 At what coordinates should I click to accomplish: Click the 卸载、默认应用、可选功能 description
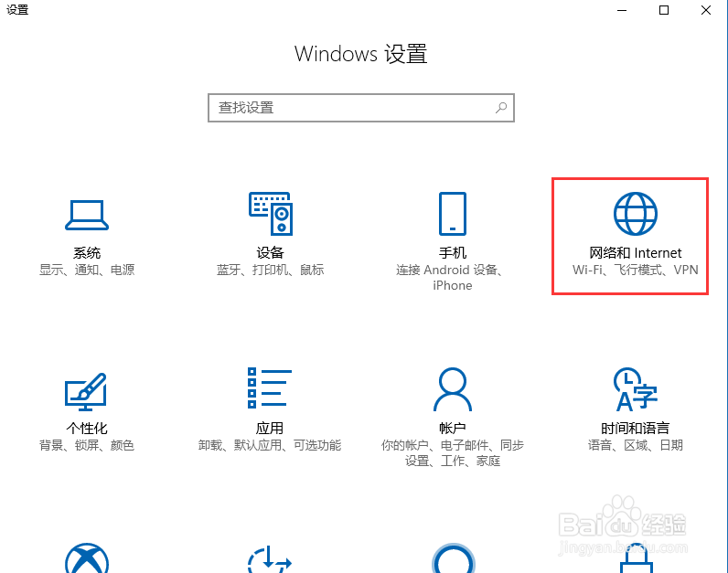pos(270,445)
